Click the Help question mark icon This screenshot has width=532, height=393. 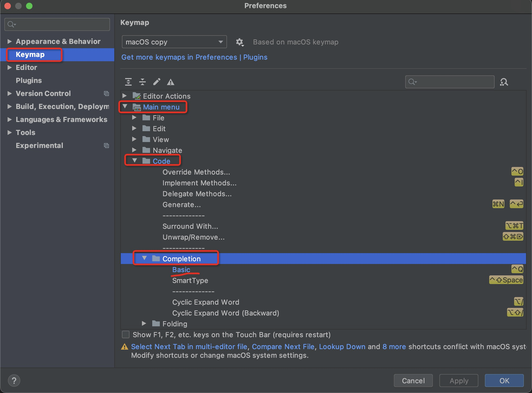(14, 380)
